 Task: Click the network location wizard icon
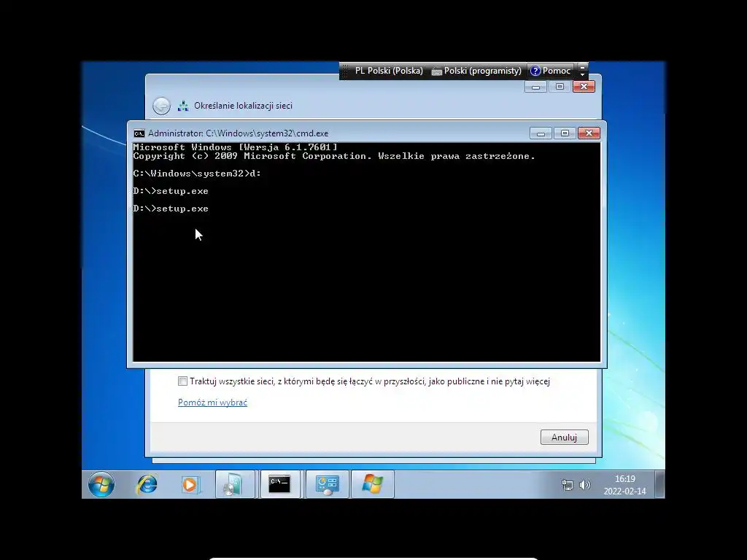[x=183, y=106]
